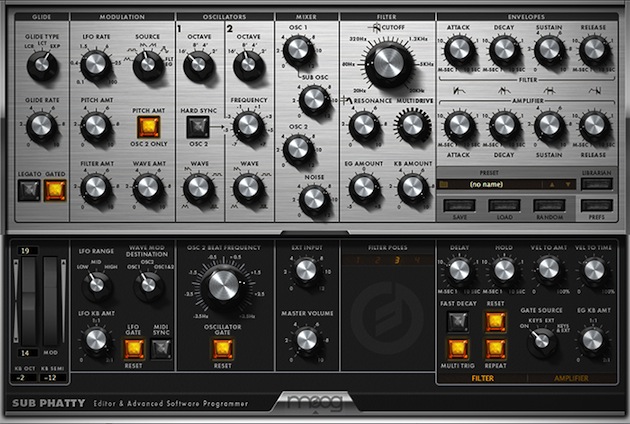Click the Vel To Amt knob

coord(549,269)
